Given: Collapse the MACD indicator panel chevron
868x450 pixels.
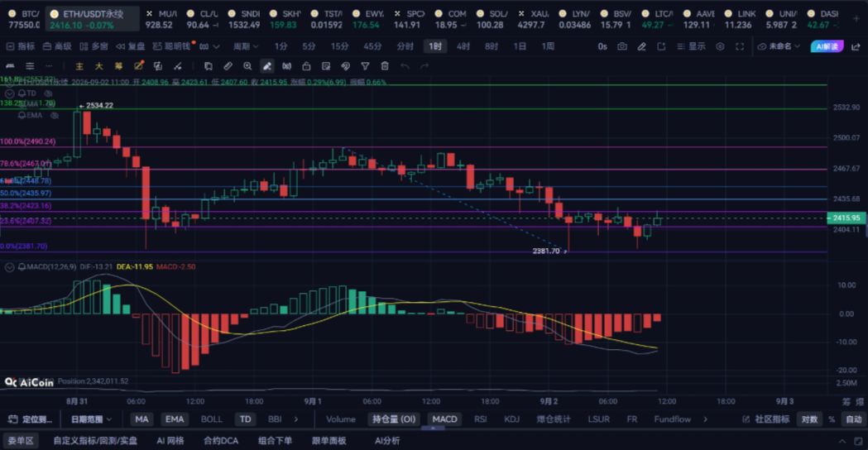Looking at the screenshot, I should [x=9, y=267].
